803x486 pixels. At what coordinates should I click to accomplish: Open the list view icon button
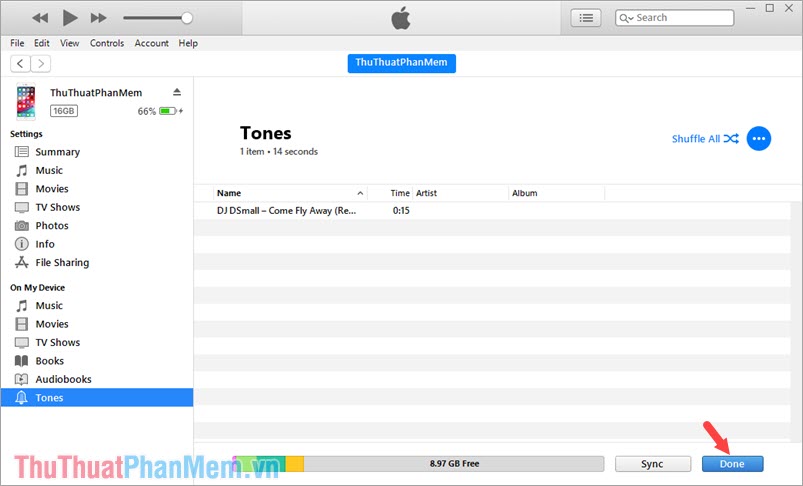pos(586,18)
